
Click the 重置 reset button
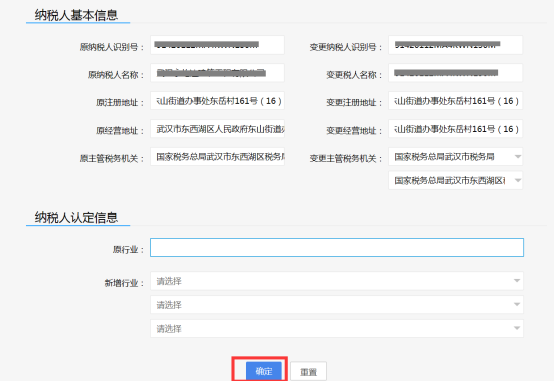[308, 371]
